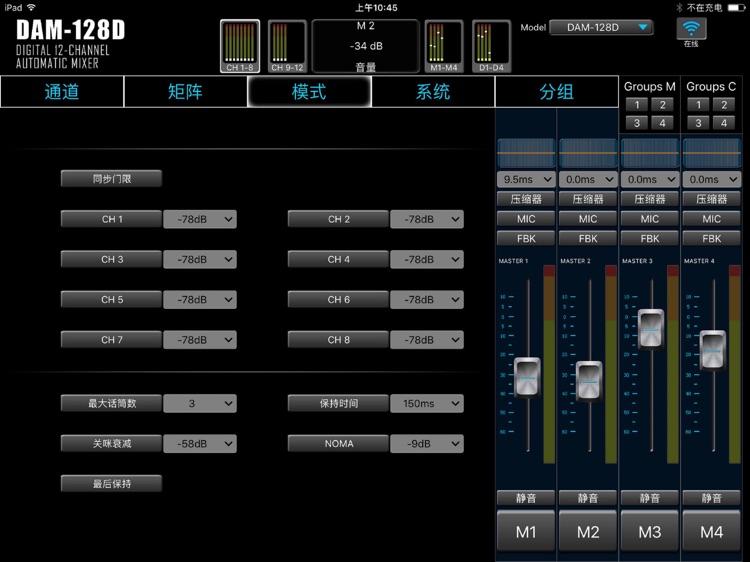Switch to the 矩阵 tab
750x562 pixels.
pos(185,92)
